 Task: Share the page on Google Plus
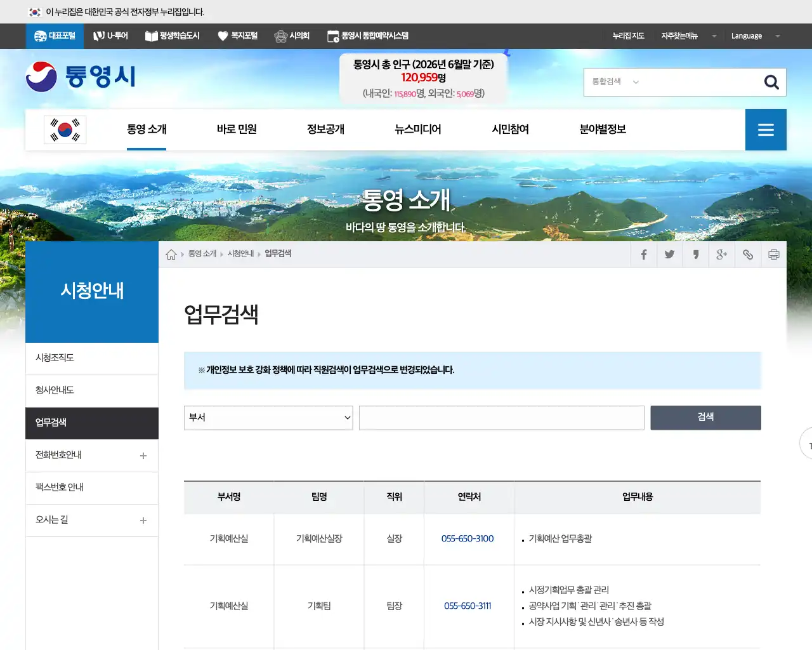coord(722,255)
